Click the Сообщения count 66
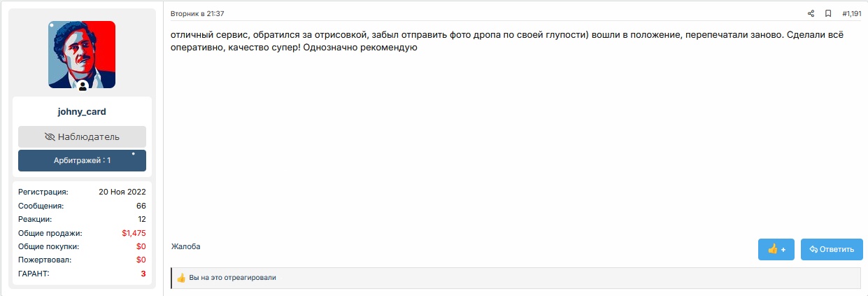Viewport: 868px width, 296px height. tap(141, 206)
